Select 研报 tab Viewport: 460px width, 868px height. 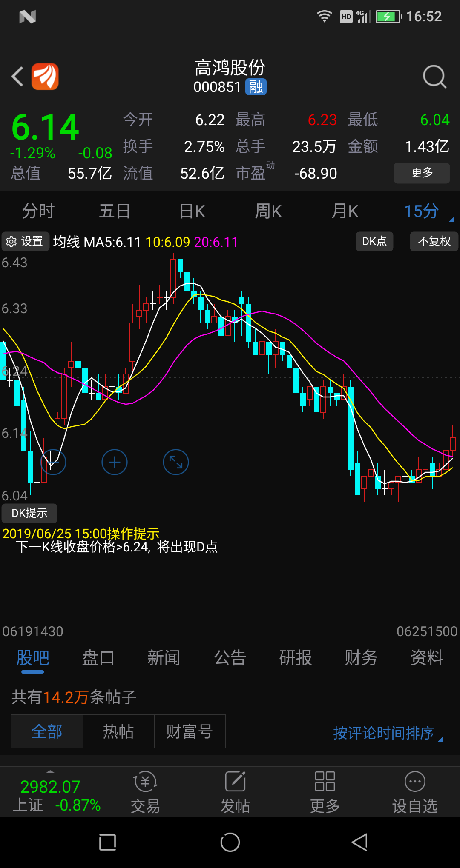point(296,658)
